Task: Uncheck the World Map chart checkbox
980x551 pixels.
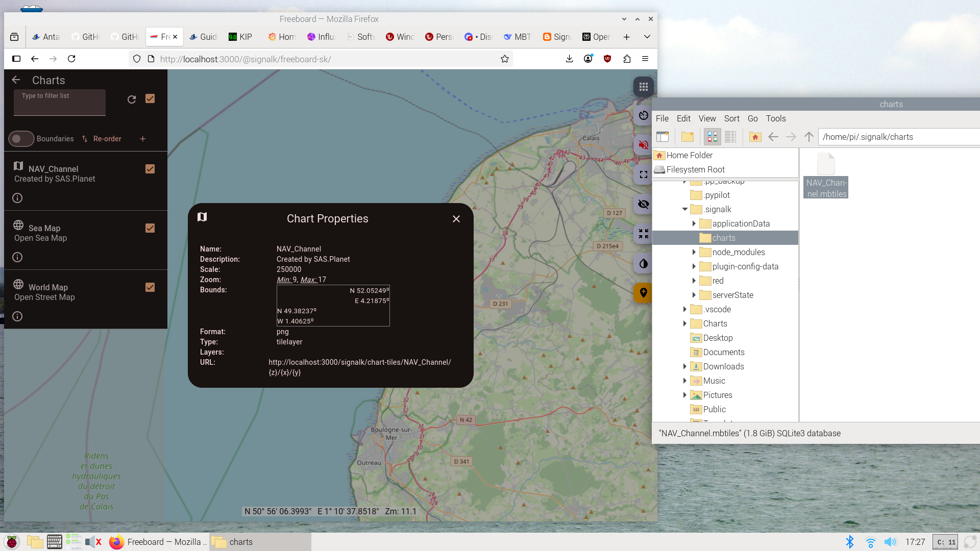Action: 150,287
